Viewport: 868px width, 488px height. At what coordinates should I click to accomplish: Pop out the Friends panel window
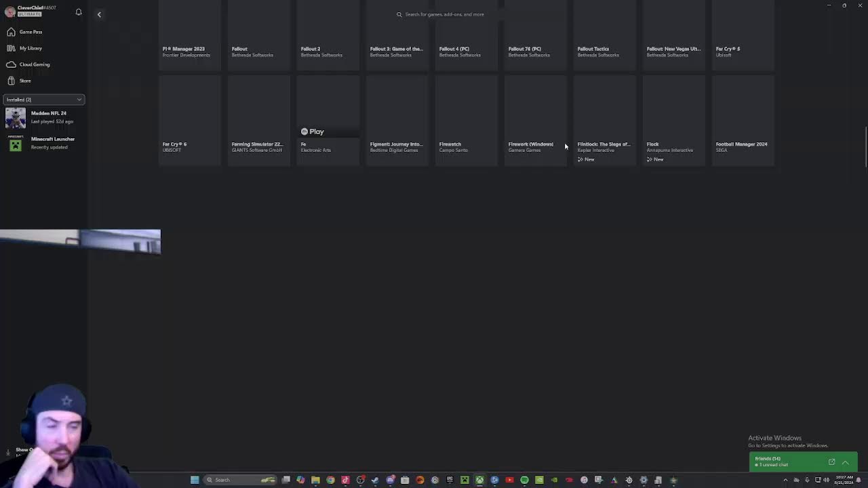pyautogui.click(x=831, y=462)
